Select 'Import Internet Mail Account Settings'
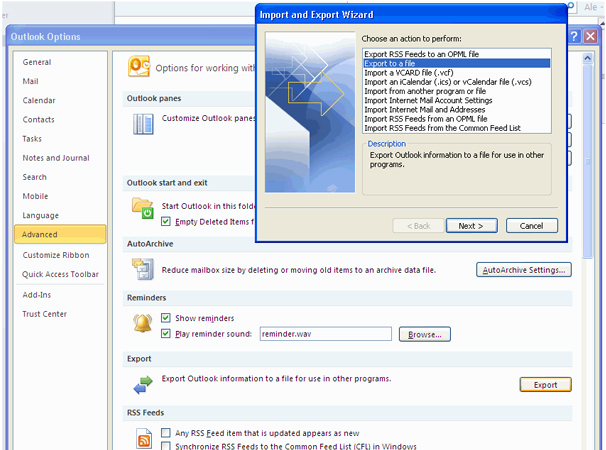 [457, 101]
